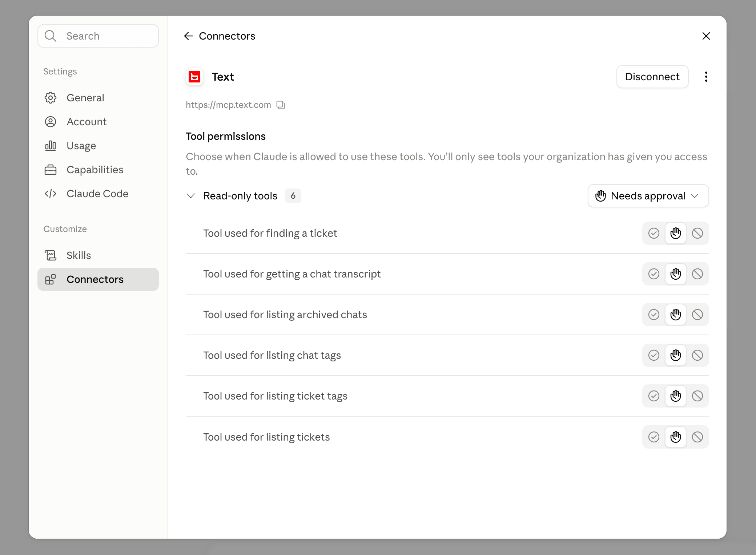Set listing ticket tags to needs approval
The height and width of the screenshot is (555, 756).
676,396
